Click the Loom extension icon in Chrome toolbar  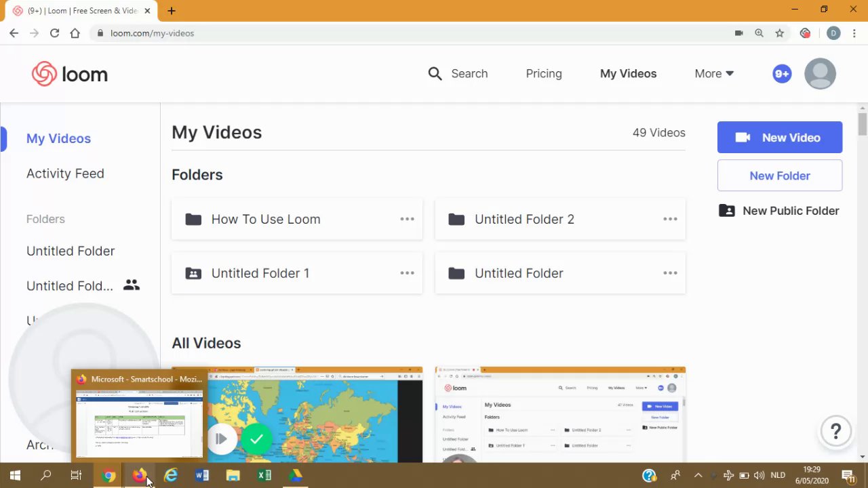[805, 33]
